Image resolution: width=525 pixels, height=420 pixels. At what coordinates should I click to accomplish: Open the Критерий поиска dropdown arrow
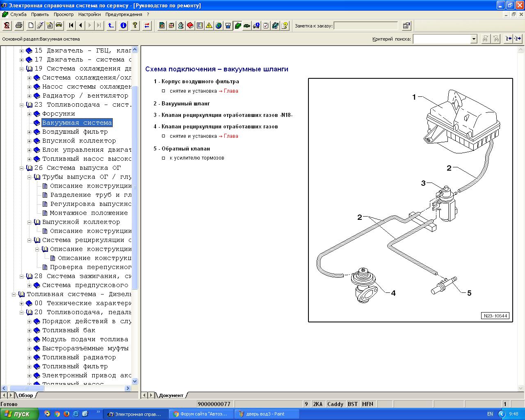(x=474, y=39)
